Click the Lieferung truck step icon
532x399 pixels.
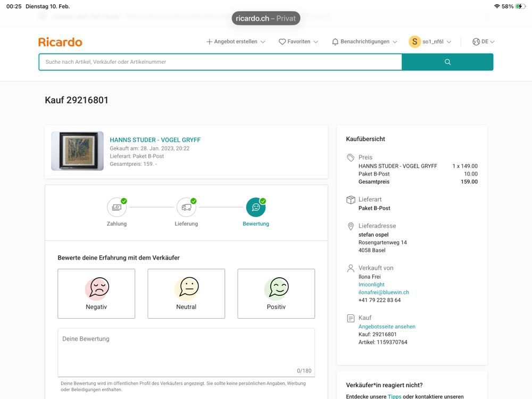click(186, 207)
